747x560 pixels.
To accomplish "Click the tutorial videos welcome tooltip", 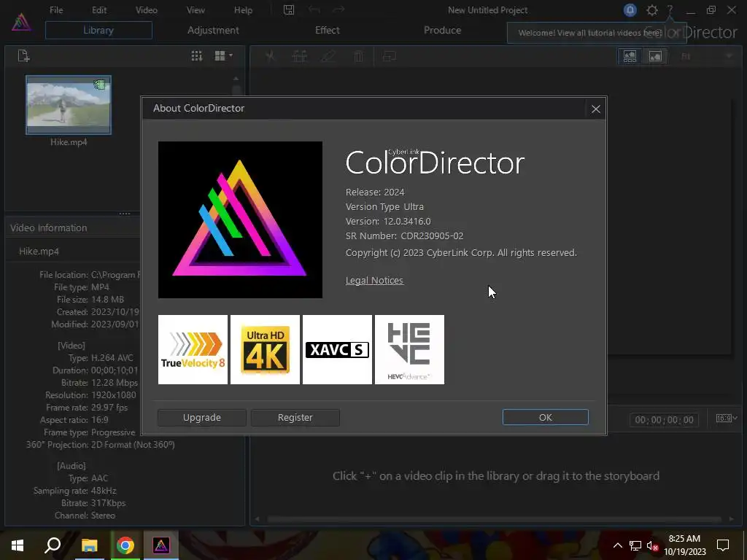I will tap(589, 33).
